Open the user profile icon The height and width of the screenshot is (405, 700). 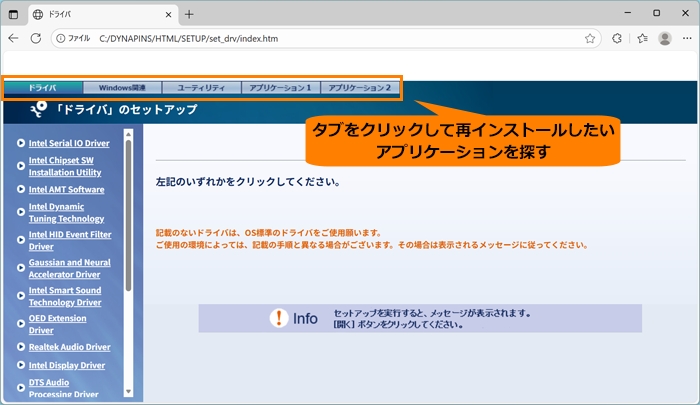coord(665,38)
